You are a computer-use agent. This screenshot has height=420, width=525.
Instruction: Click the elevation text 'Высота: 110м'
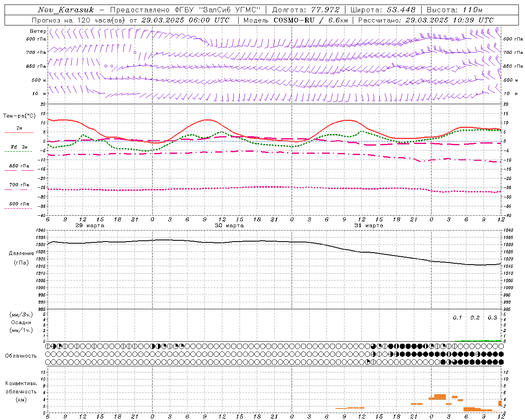pyautogui.click(x=454, y=10)
